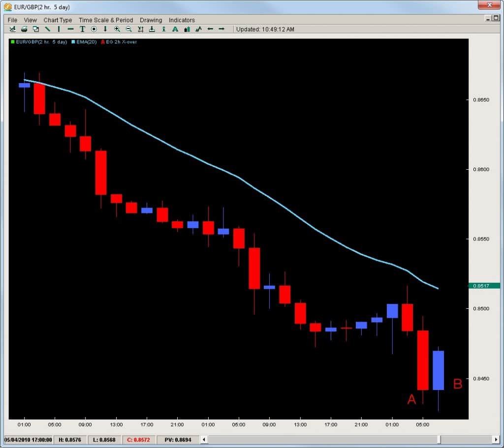Image resolution: width=504 pixels, height=448 pixels.
Task: Click the circled dot marker tool
Action: click(x=94, y=29)
